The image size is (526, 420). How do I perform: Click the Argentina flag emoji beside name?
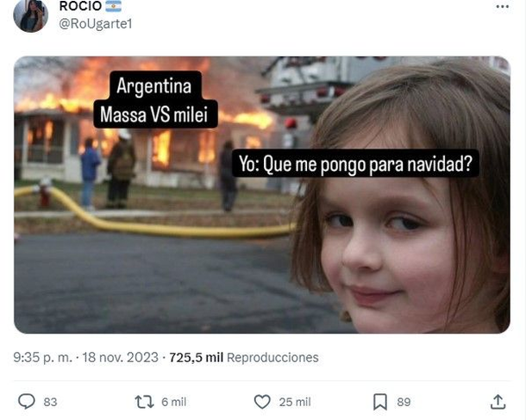coord(113,6)
